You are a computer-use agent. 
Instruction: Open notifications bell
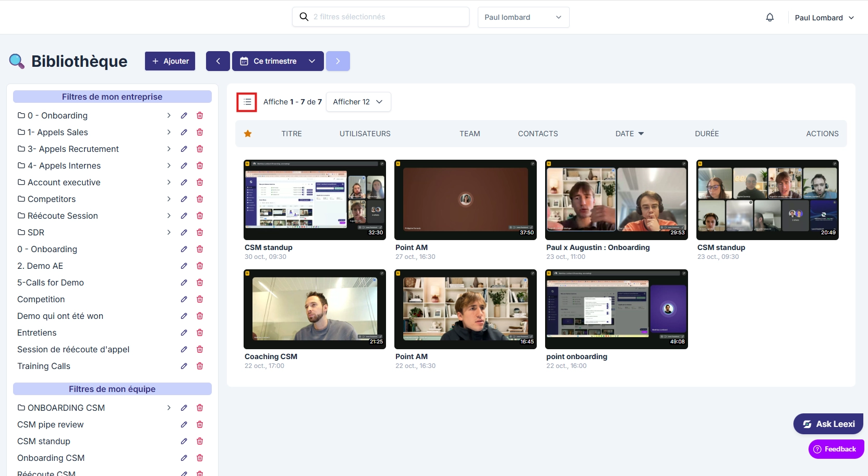click(x=770, y=17)
